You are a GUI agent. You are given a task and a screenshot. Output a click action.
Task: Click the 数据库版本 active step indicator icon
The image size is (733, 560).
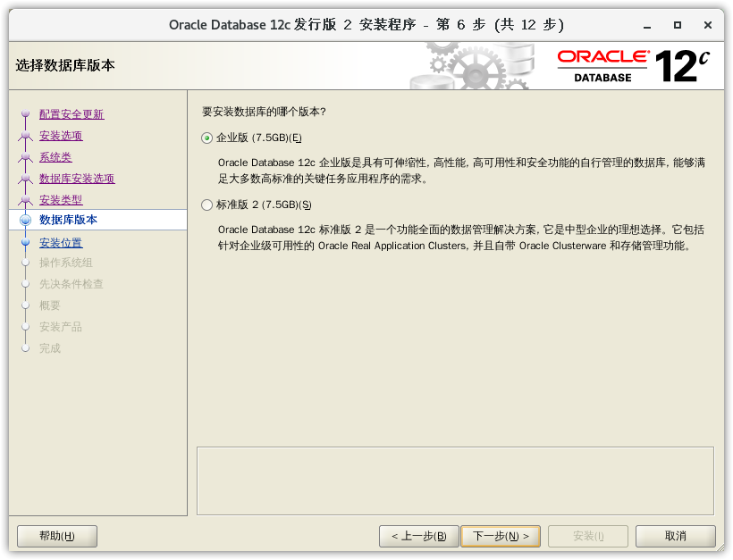[25, 220]
